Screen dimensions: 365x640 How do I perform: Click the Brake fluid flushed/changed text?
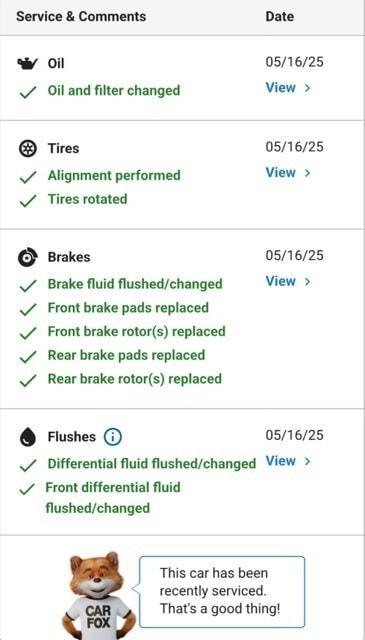tap(135, 284)
